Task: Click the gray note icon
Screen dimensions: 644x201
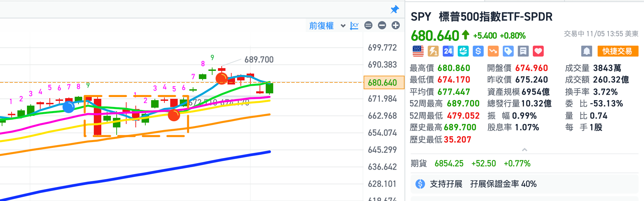Action: 523,51
